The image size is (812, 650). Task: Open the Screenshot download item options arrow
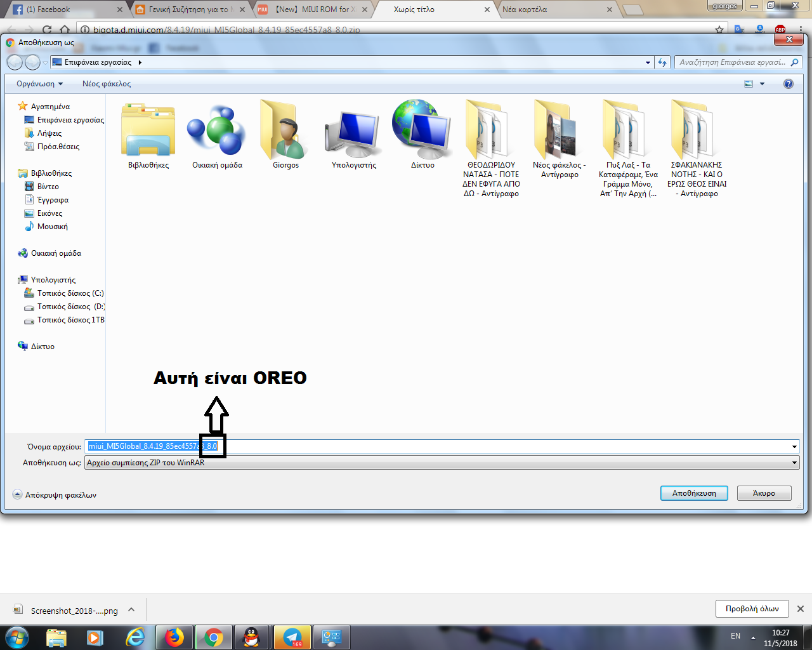point(131,610)
